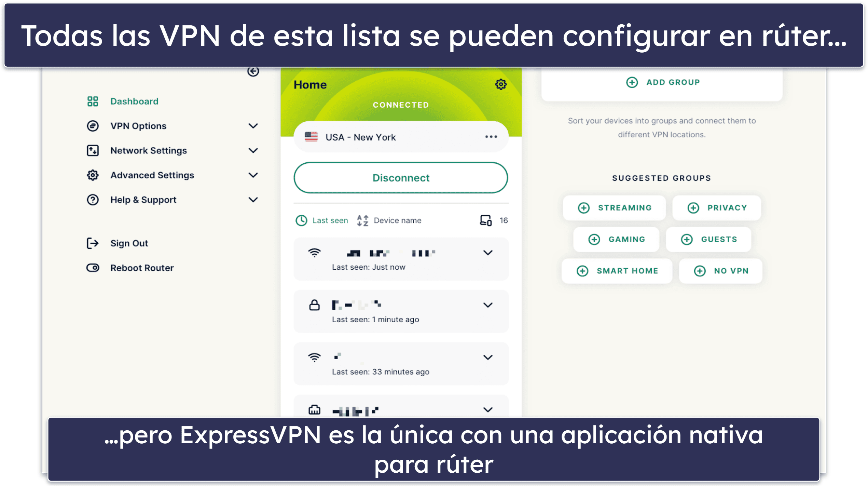Enable the PRIVACY group

coord(719,207)
